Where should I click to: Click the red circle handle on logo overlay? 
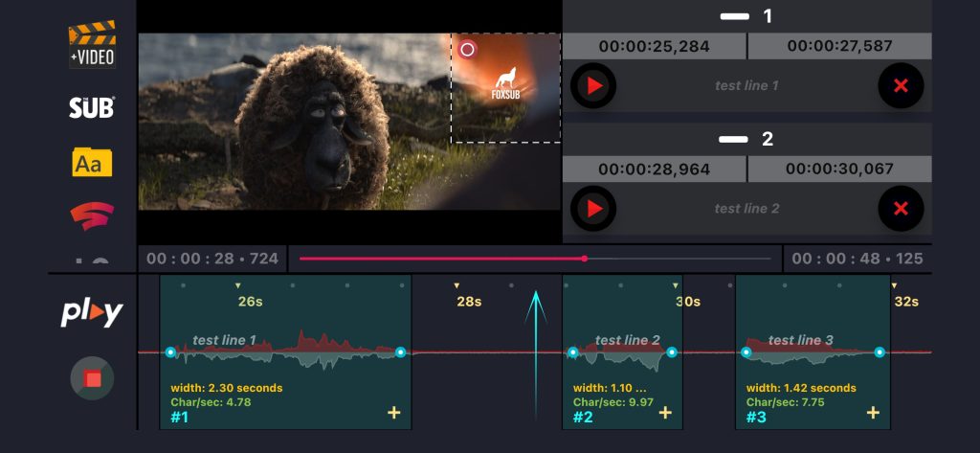click(467, 49)
